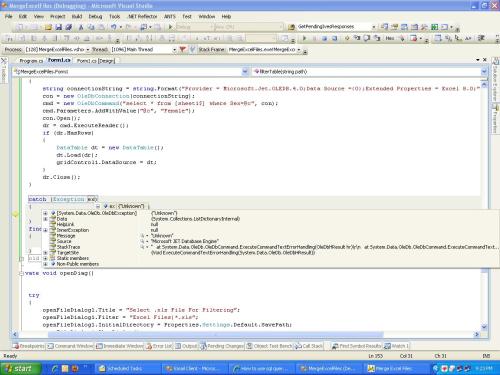Open the .NET Reflector menu
500x375 pixels.
tap(142, 16)
